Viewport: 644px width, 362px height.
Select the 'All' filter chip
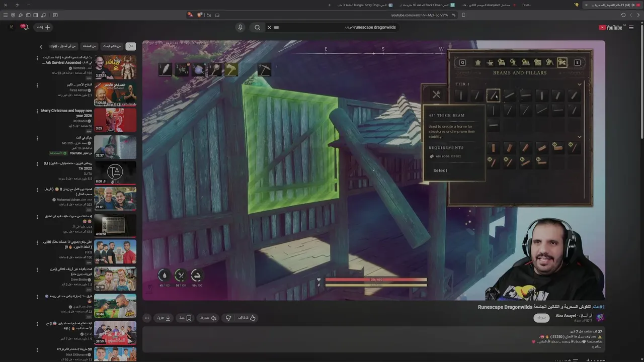[131, 46]
